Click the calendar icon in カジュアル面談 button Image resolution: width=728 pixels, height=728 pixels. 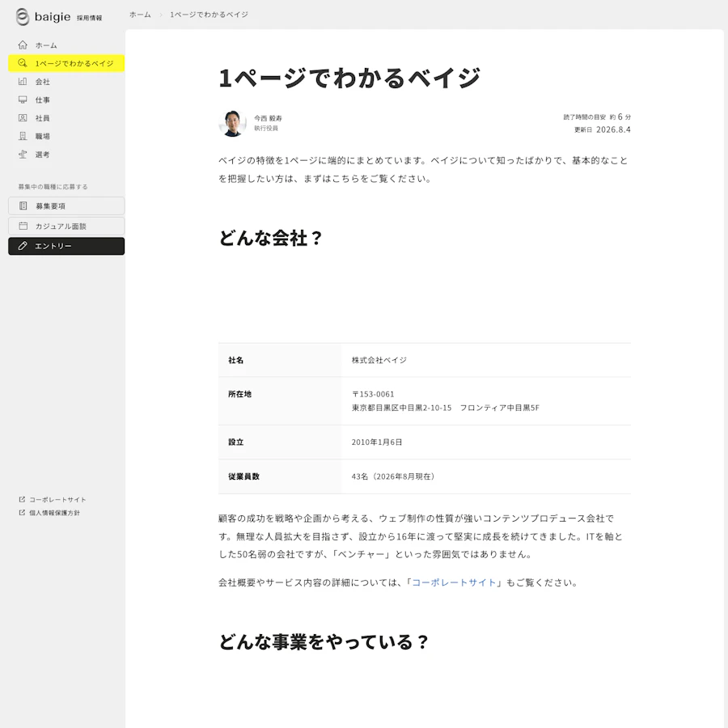(x=23, y=226)
